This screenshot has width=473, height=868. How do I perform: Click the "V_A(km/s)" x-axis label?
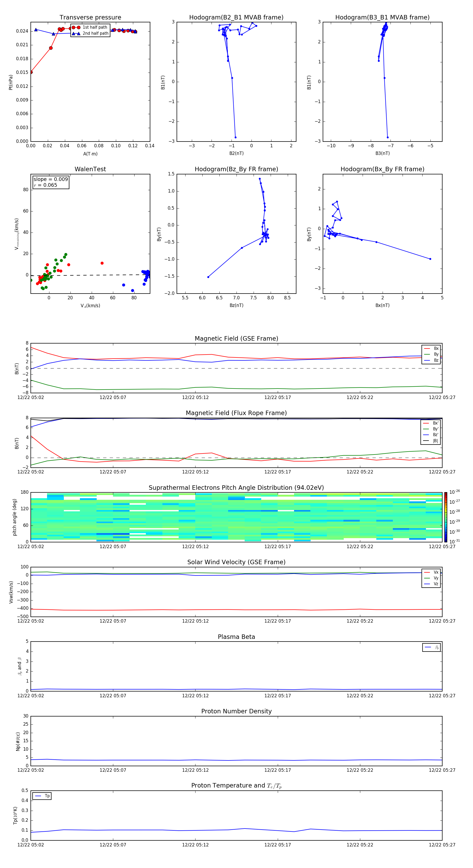click(x=90, y=306)
